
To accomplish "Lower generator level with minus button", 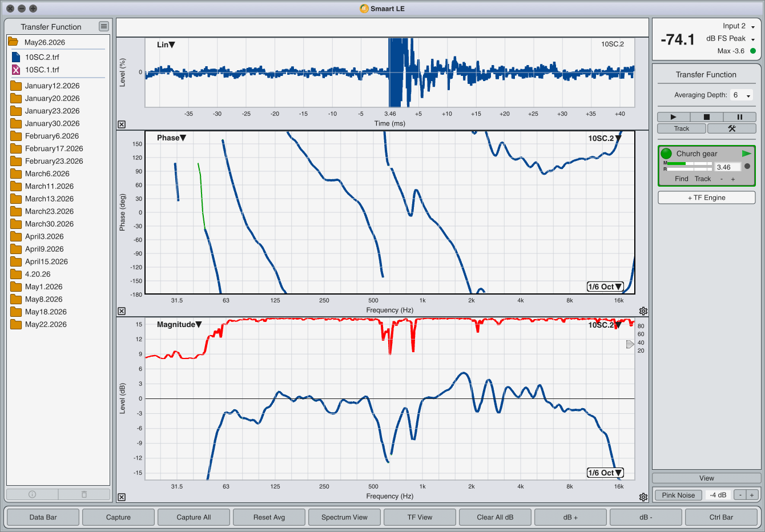I will pyautogui.click(x=740, y=495).
